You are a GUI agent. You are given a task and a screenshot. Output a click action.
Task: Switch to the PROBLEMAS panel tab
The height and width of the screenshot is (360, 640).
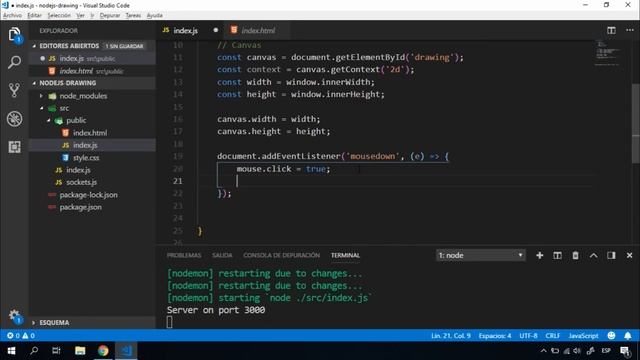184,255
